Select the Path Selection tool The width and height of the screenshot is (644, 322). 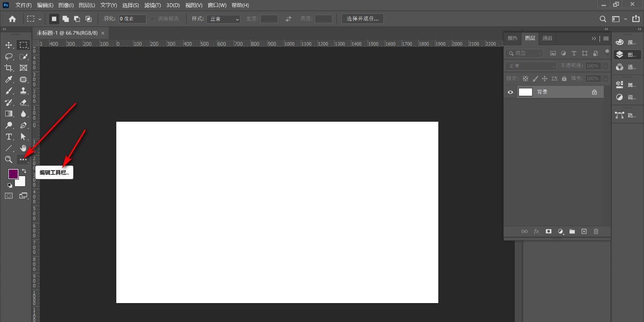[x=23, y=137]
